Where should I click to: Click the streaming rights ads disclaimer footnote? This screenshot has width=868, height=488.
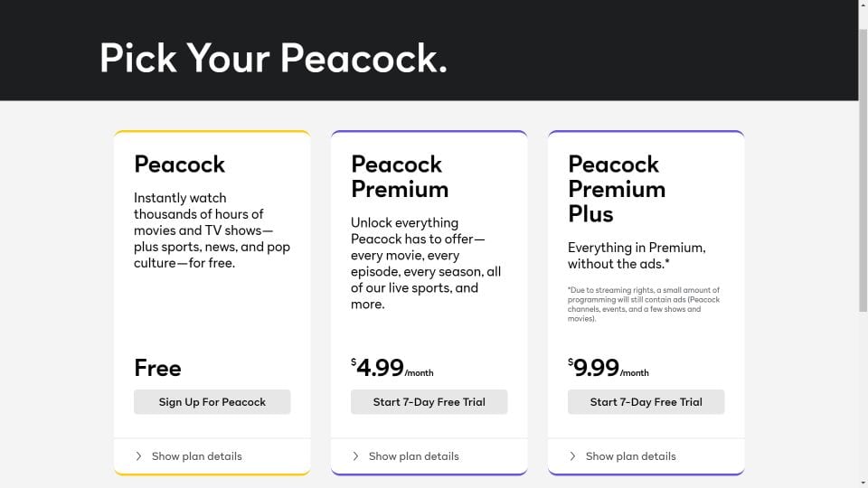point(644,305)
